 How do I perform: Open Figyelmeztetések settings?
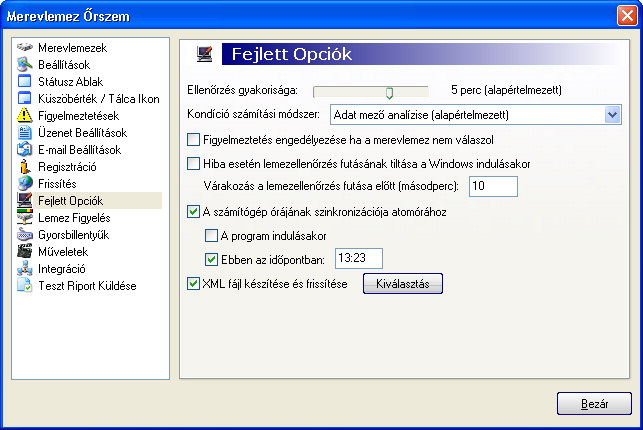point(78,116)
